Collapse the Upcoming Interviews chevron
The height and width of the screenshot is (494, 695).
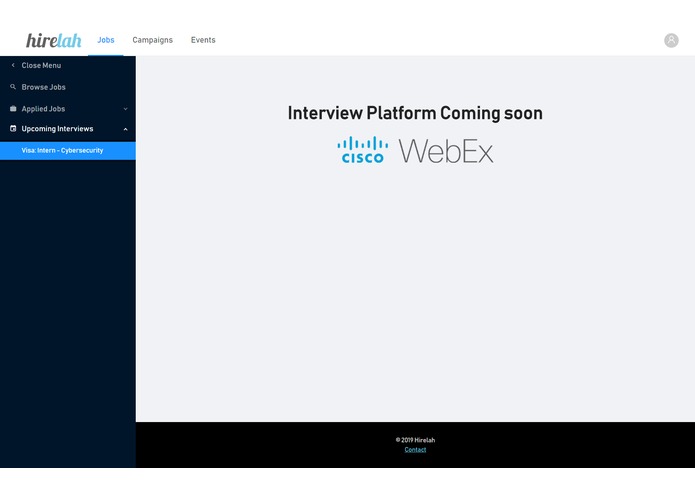125,129
